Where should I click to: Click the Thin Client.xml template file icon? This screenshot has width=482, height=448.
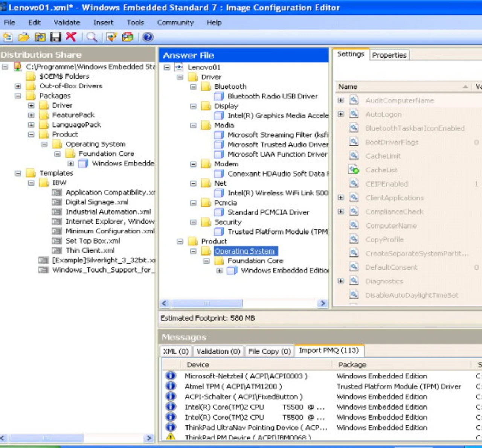point(57,250)
